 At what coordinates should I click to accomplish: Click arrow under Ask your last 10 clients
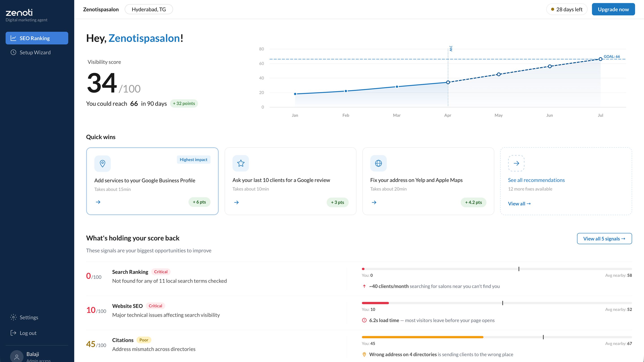(x=236, y=202)
